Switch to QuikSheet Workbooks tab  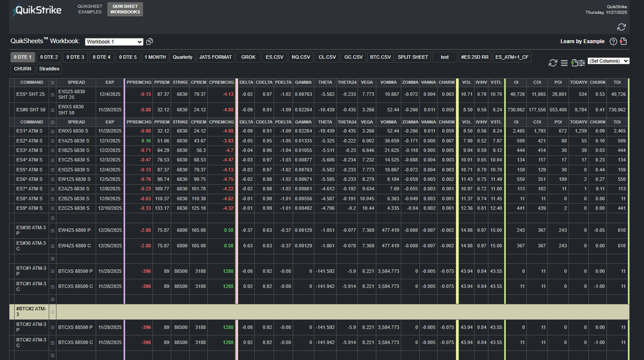[125, 9]
